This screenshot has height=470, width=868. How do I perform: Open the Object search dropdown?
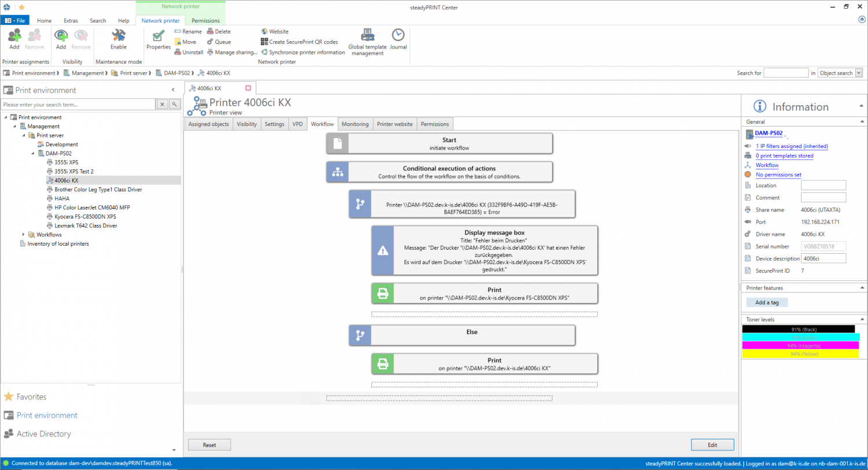click(x=860, y=72)
